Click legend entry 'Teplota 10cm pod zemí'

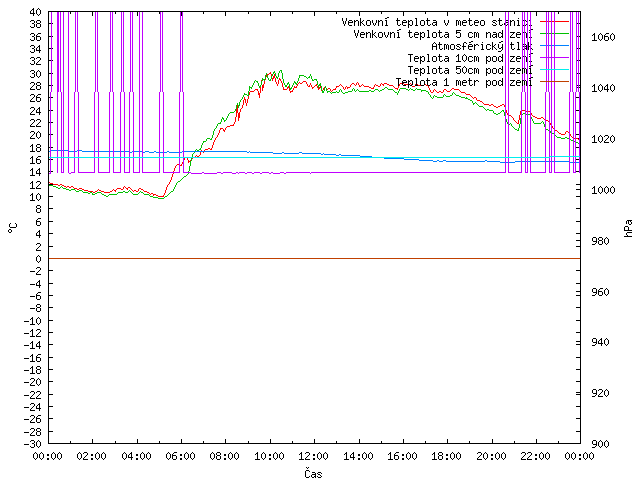pyautogui.click(x=470, y=58)
